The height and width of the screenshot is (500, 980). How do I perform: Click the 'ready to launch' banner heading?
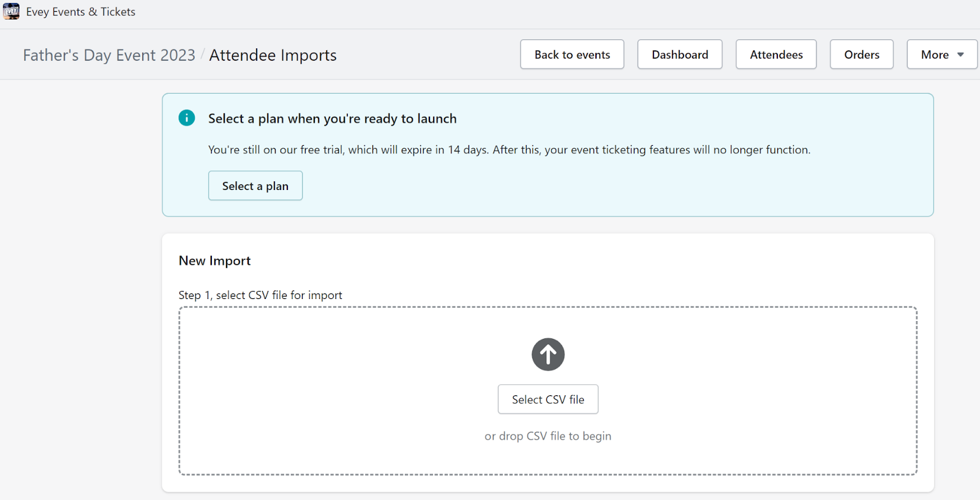click(332, 118)
